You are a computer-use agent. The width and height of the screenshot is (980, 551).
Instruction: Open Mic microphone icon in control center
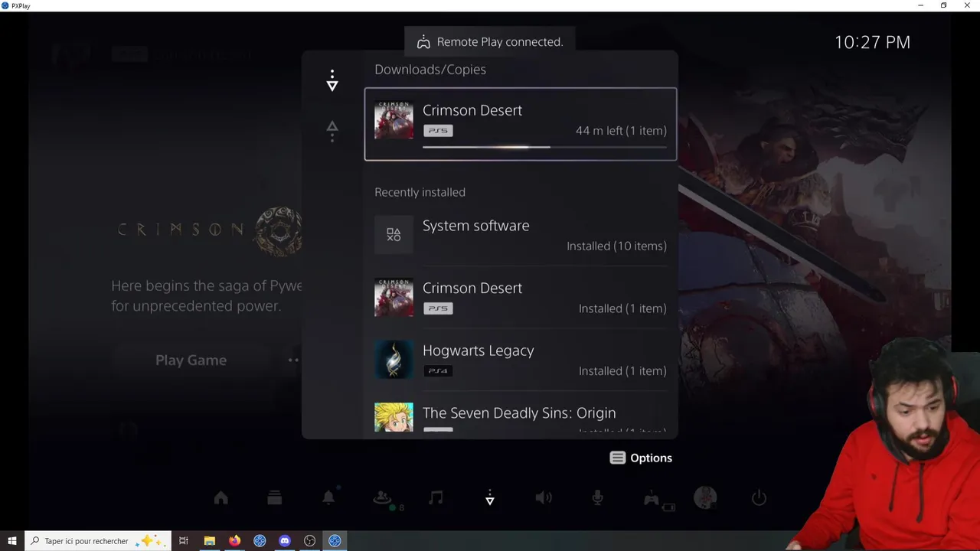[x=598, y=498]
